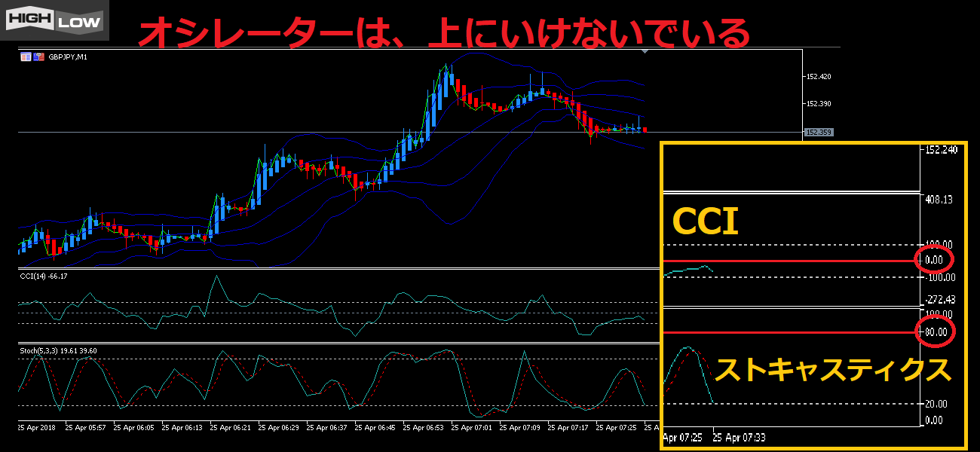
Task: Click the red Japanese headline text
Action: coord(445,32)
